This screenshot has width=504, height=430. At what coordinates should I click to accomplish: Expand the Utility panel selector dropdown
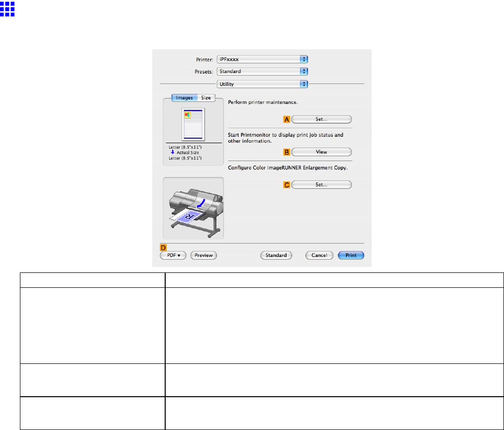[x=262, y=84]
